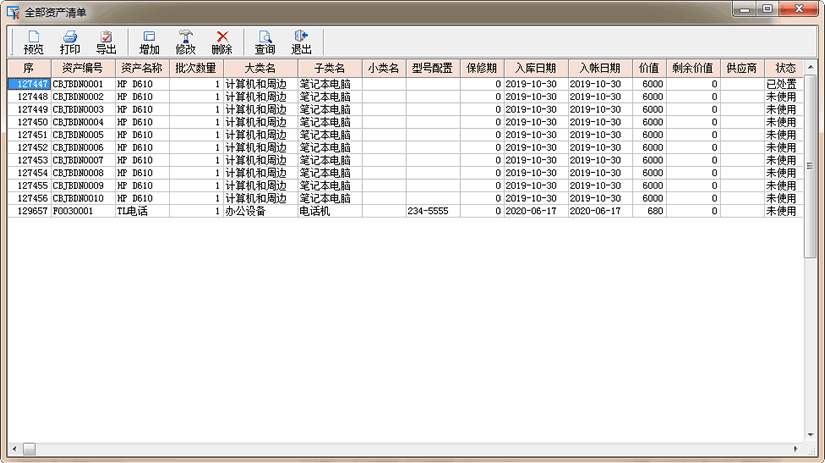Image resolution: width=825 pixels, height=463 pixels.
Task: Click the vertical scrollbar down arrow
Action: tap(811, 435)
